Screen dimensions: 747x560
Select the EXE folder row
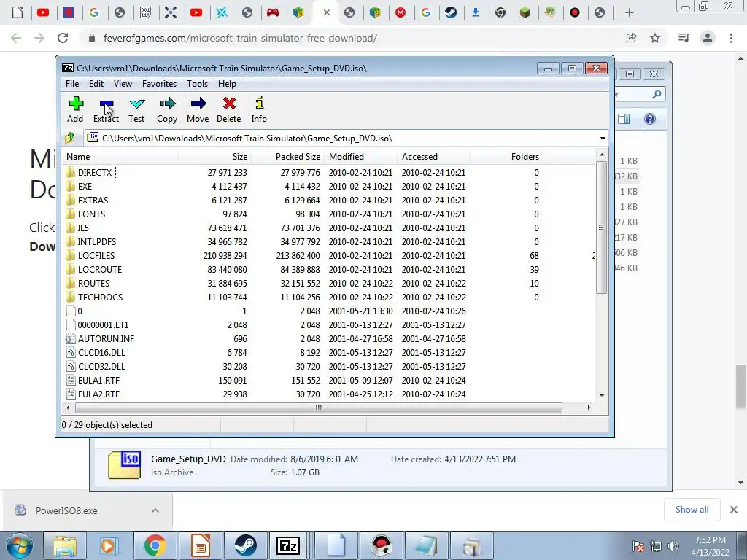coord(329,187)
